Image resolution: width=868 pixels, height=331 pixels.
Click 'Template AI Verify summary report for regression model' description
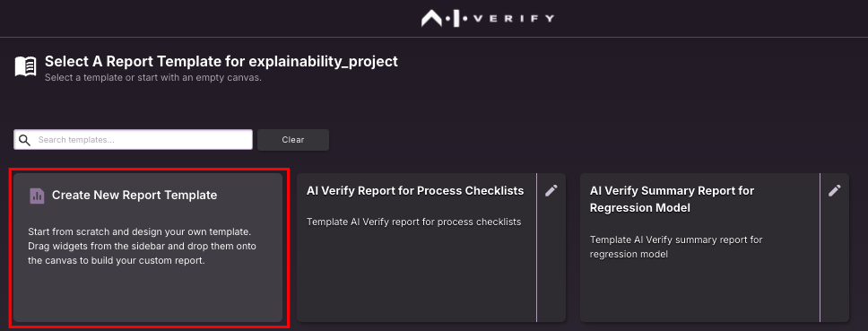pyautogui.click(x=676, y=247)
